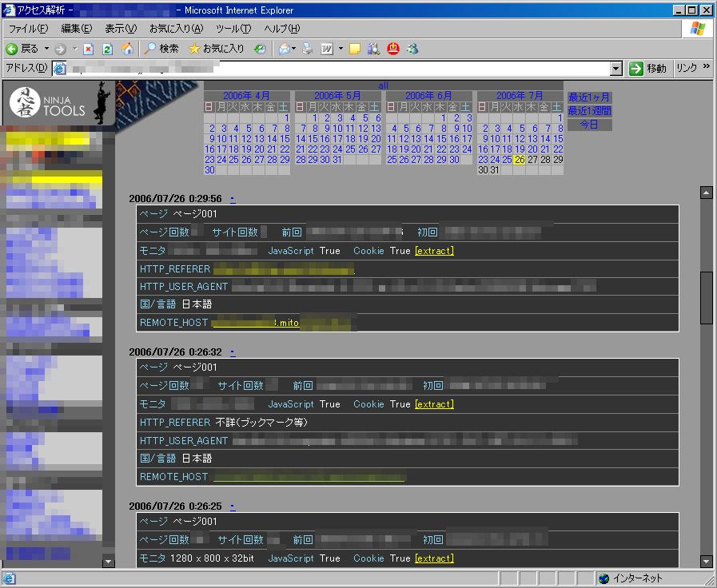Open the ツール(T) menu
Viewport: 717px width, 588px height.
(233, 29)
